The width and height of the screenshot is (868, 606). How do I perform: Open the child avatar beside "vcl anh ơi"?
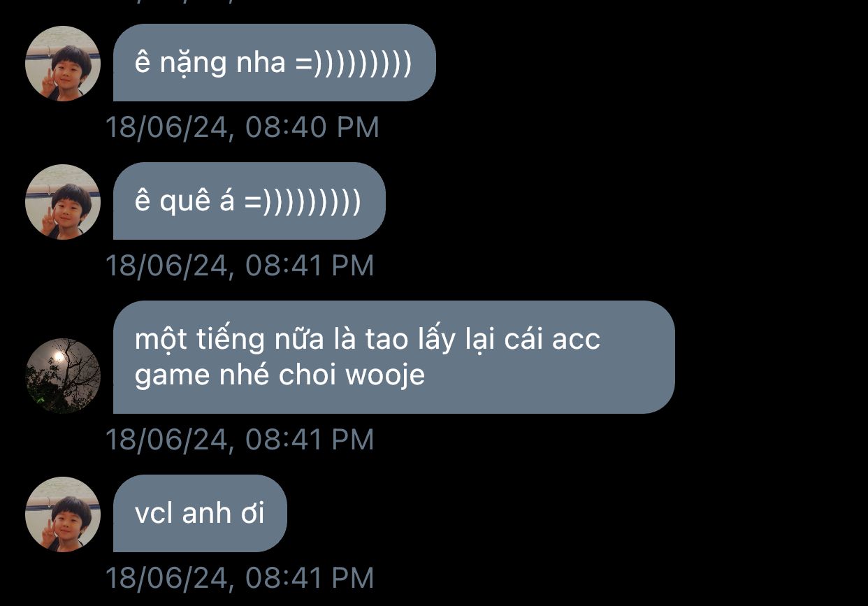tap(63, 514)
